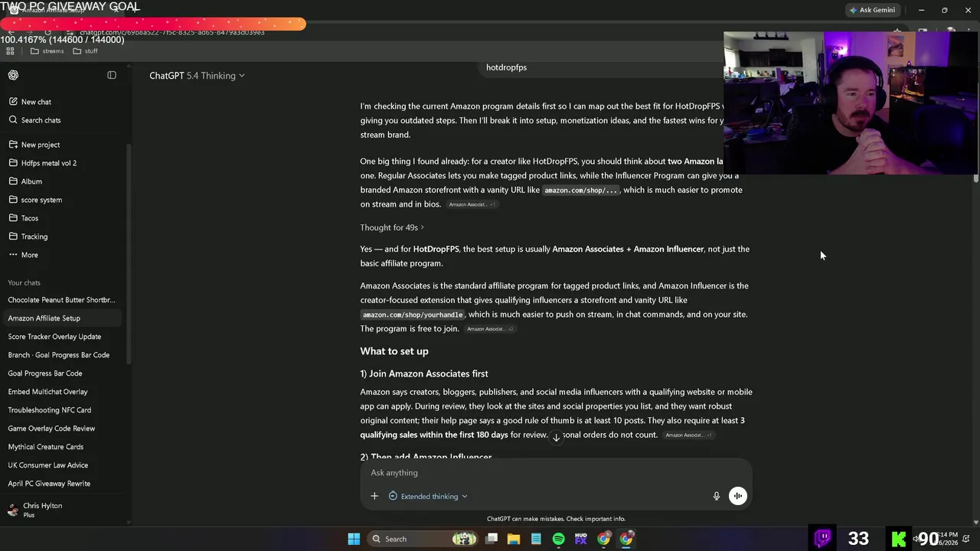
Task: Open HUD FX taskbar app
Action: 581,539
